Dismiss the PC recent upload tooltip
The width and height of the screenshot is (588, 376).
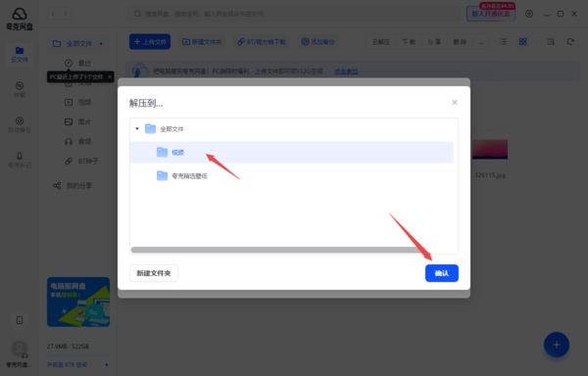pyautogui.click(x=110, y=76)
